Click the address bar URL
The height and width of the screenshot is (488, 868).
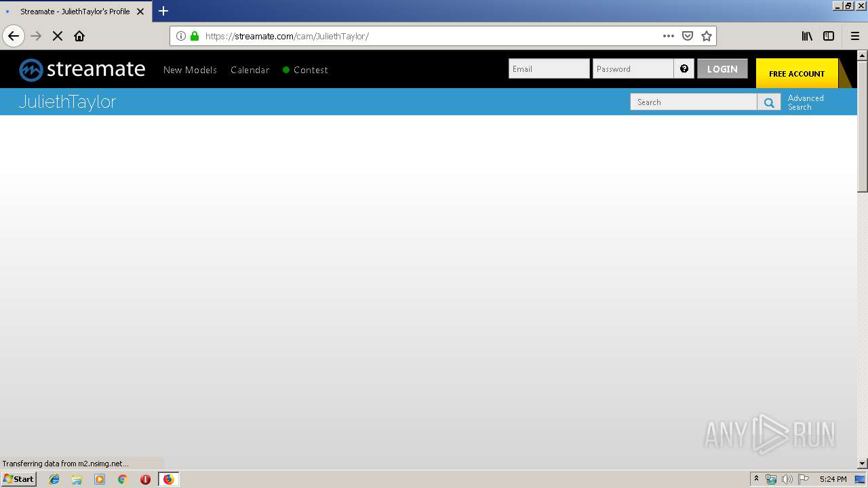tap(287, 36)
